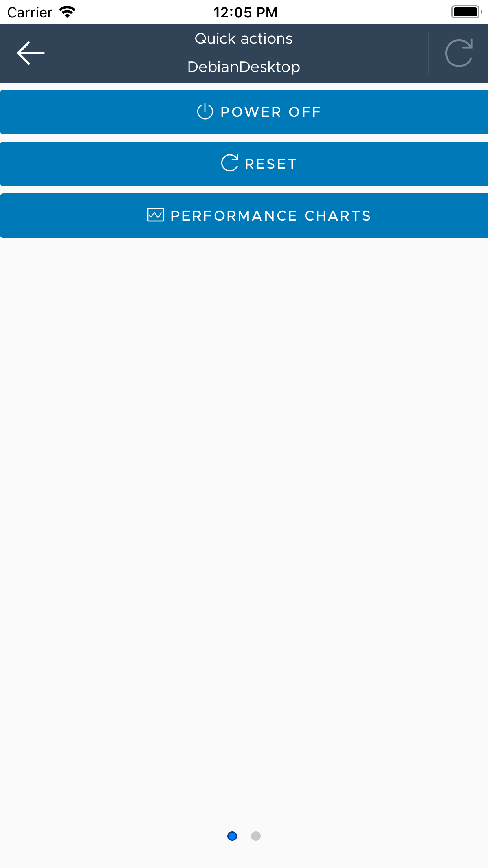Click the POWER OFF label
Screen dimensions: 488x868
click(x=271, y=112)
